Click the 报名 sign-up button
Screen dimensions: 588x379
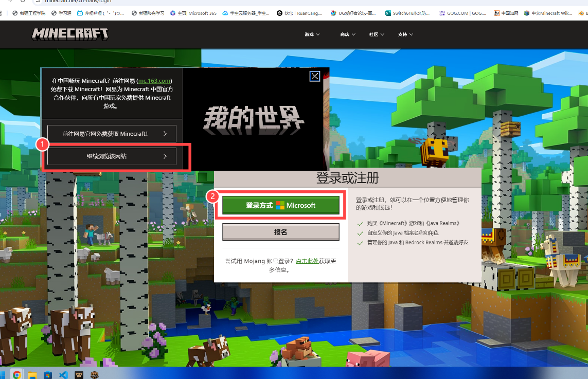point(281,232)
